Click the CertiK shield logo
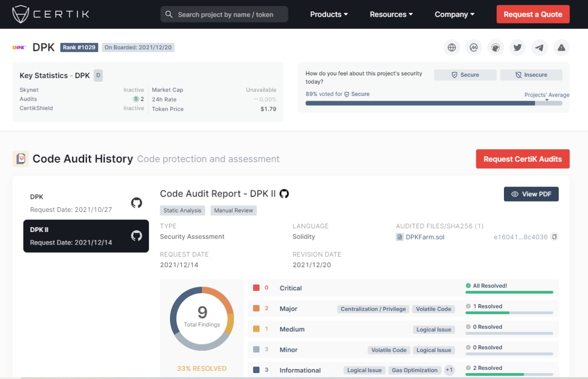The width and height of the screenshot is (588, 379). click(x=21, y=14)
